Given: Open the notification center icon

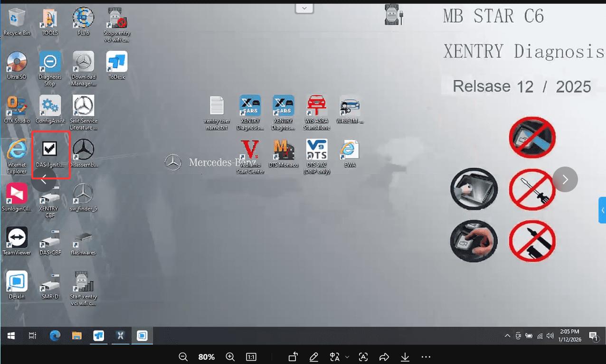Looking at the screenshot, I should pyautogui.click(x=594, y=336).
